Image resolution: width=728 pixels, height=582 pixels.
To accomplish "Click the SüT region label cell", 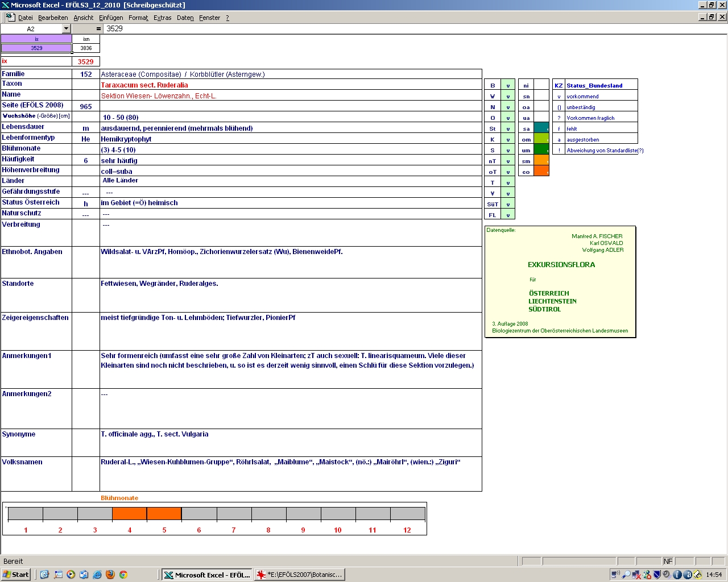I will pos(493,204).
